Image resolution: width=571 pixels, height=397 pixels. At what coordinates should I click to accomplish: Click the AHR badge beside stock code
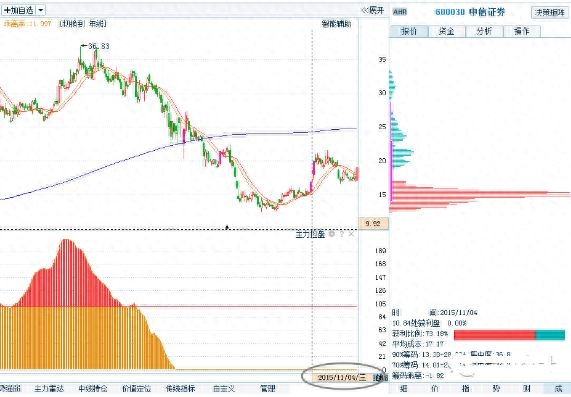(399, 12)
